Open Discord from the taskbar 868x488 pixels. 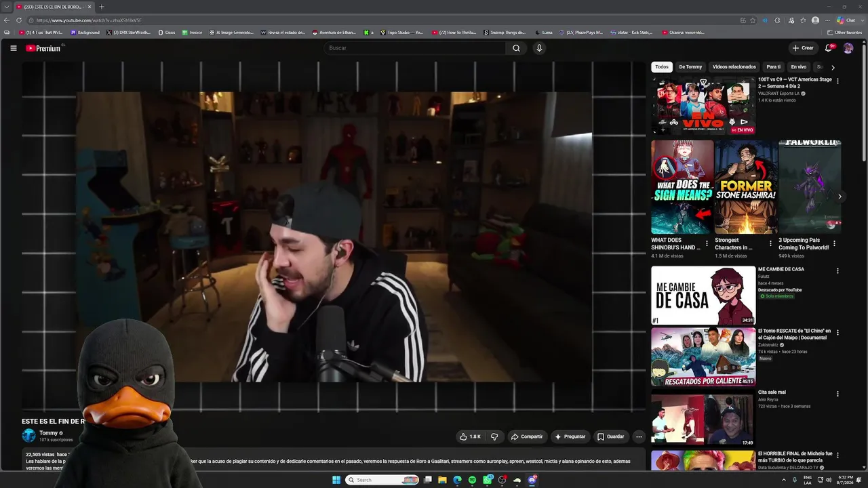tap(532, 480)
